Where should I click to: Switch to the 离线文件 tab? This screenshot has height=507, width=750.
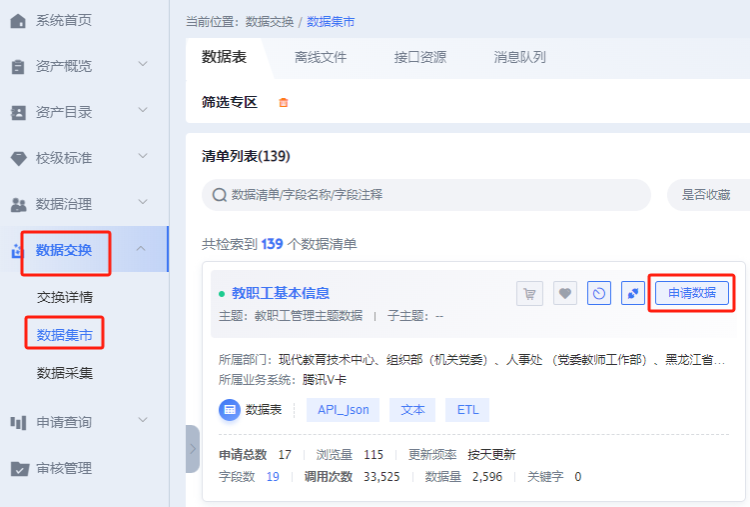320,57
